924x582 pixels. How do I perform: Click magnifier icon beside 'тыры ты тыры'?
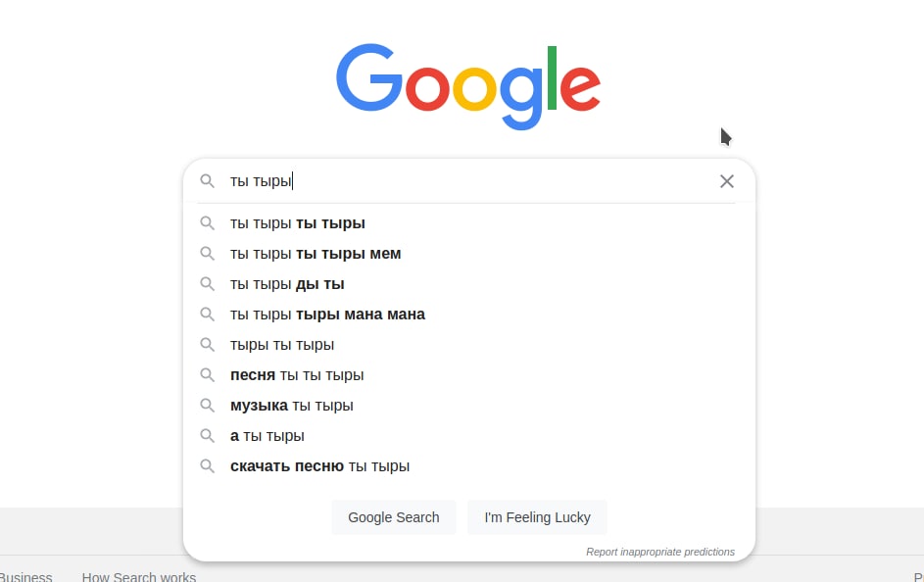207,345
